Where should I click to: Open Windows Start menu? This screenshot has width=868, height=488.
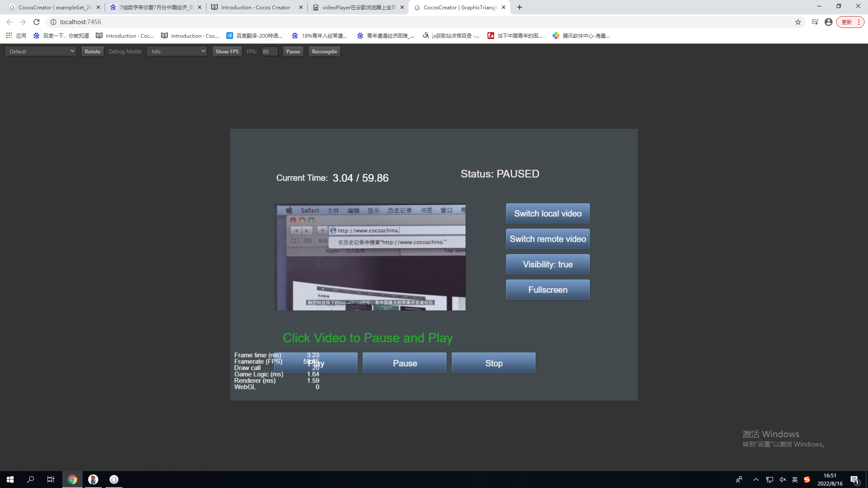click(10, 480)
